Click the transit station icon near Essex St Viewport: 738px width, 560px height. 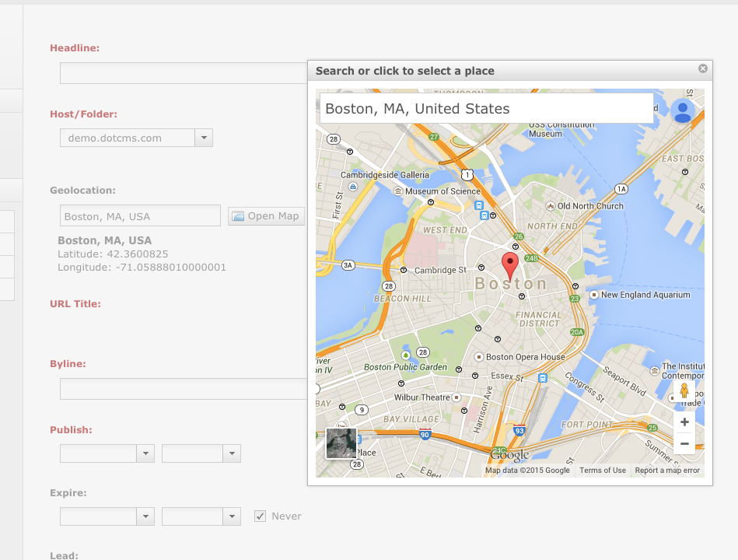pyautogui.click(x=543, y=378)
